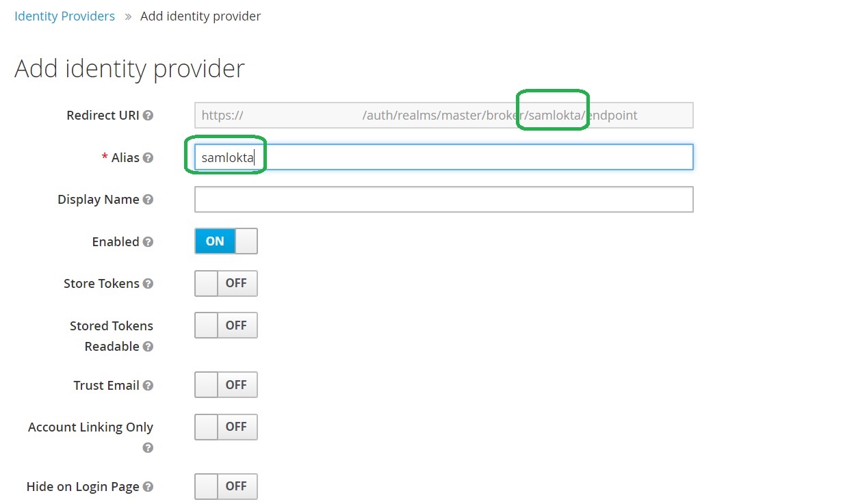Image resolution: width=843 pixels, height=504 pixels.
Task: Click the help icon beside Alias
Action: click(148, 158)
